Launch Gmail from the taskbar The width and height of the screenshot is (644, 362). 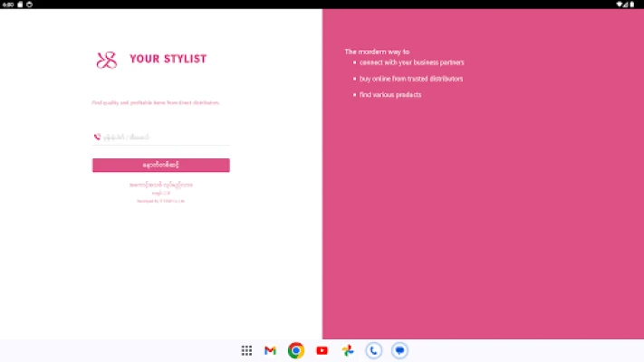click(x=270, y=350)
